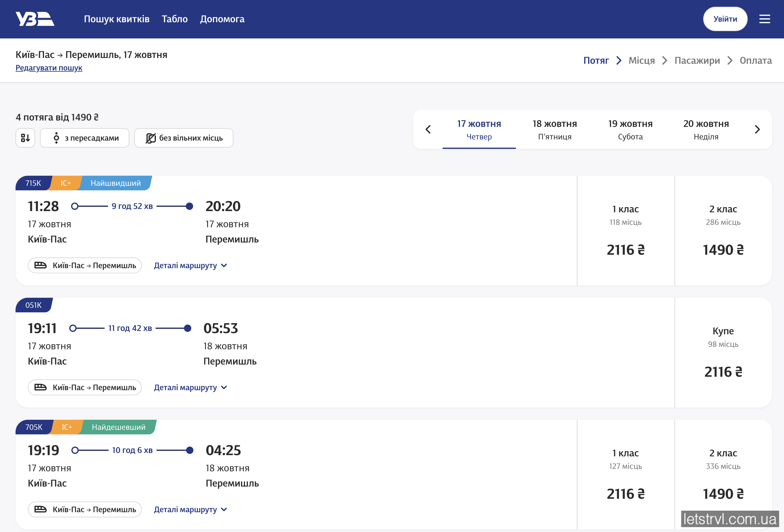Click the 20:20 arrival time
This screenshot has height=532, width=784.
(x=223, y=206)
